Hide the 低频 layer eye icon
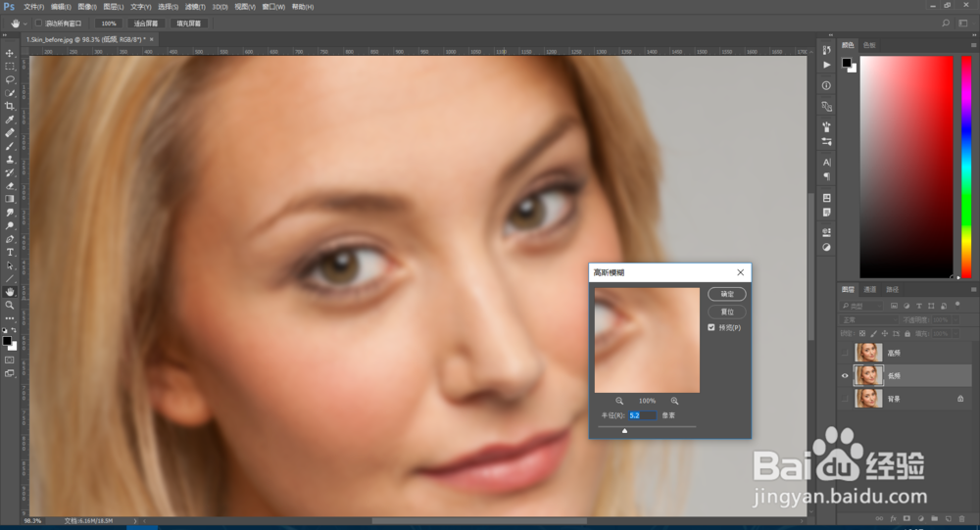The width and height of the screenshot is (980, 530). 845,375
